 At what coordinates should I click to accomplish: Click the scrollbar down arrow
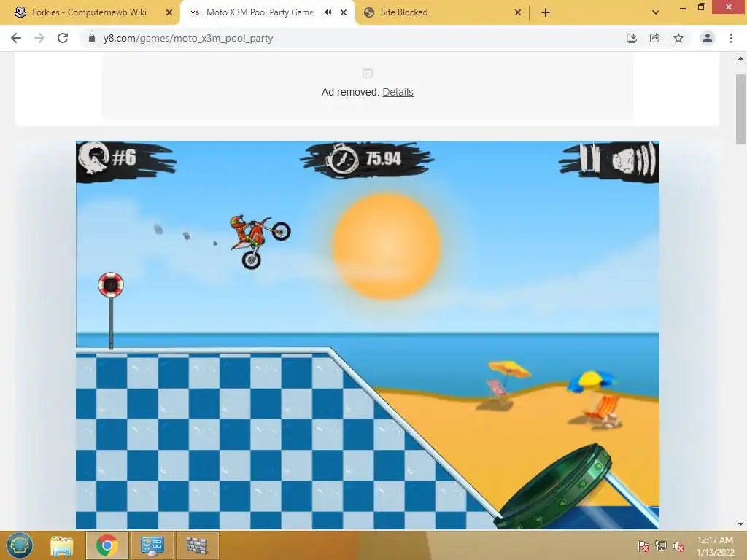coord(741,524)
